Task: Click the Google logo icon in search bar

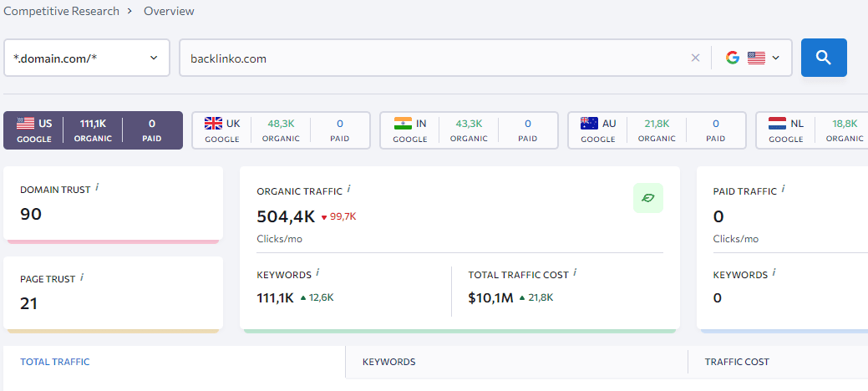Action: (x=733, y=58)
